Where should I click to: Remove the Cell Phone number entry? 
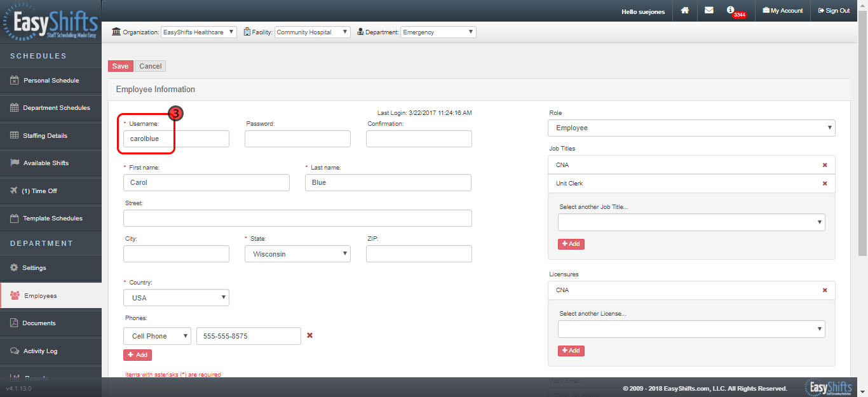310,335
